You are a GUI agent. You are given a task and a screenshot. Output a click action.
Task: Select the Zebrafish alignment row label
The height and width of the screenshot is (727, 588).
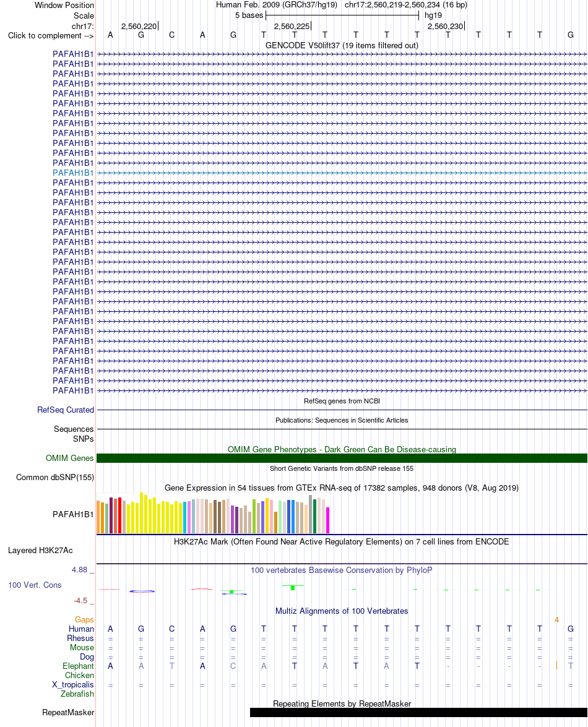pyautogui.click(x=77, y=694)
